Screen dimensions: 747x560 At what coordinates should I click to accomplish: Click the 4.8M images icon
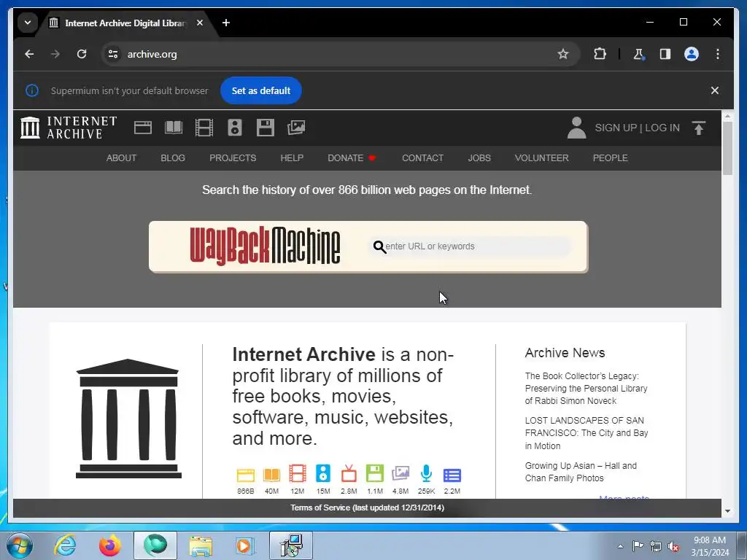click(400, 473)
